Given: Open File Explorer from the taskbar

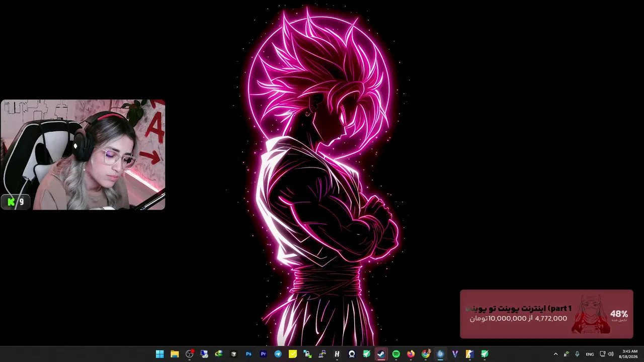Looking at the screenshot, I should 175,354.
